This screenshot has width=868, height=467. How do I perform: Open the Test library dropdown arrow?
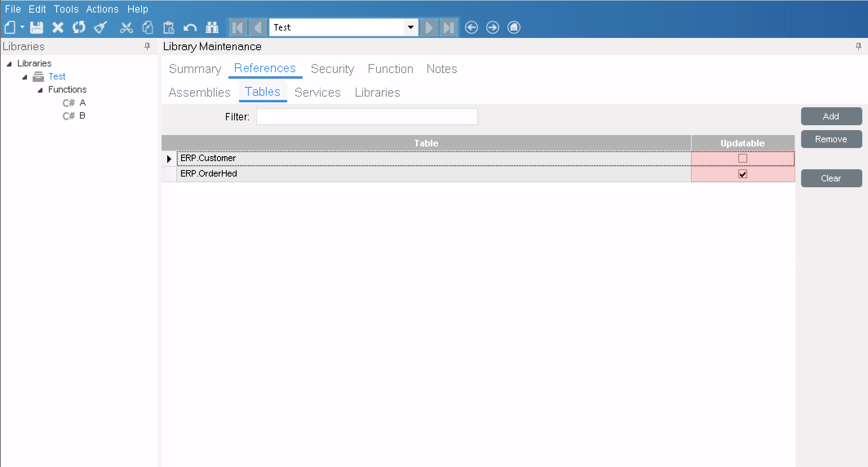coord(411,27)
